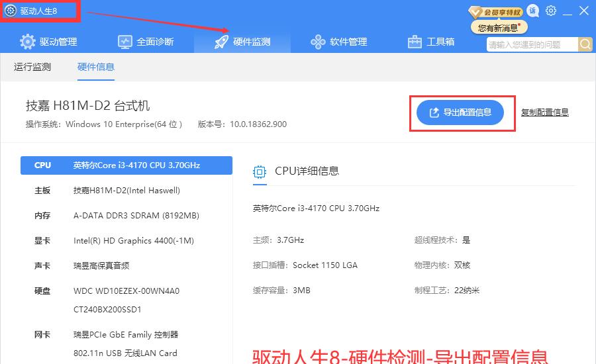This screenshot has width=596, height=364.
Task: Select the 内存 row A-DATA DDR3
Action: (126, 216)
